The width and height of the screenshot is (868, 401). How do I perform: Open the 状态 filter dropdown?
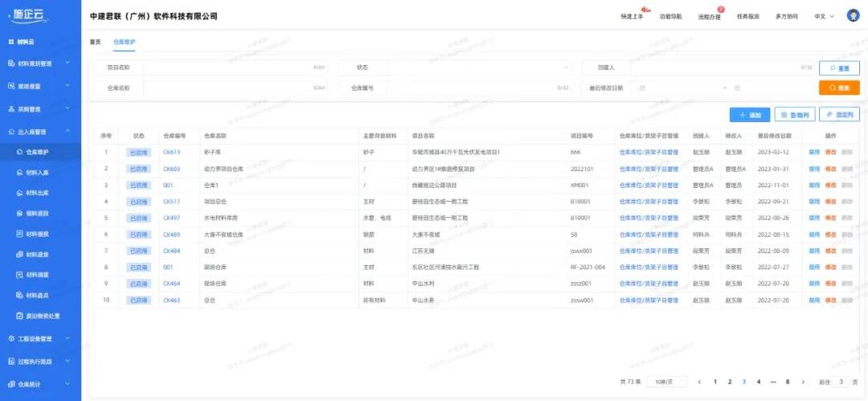coord(479,67)
